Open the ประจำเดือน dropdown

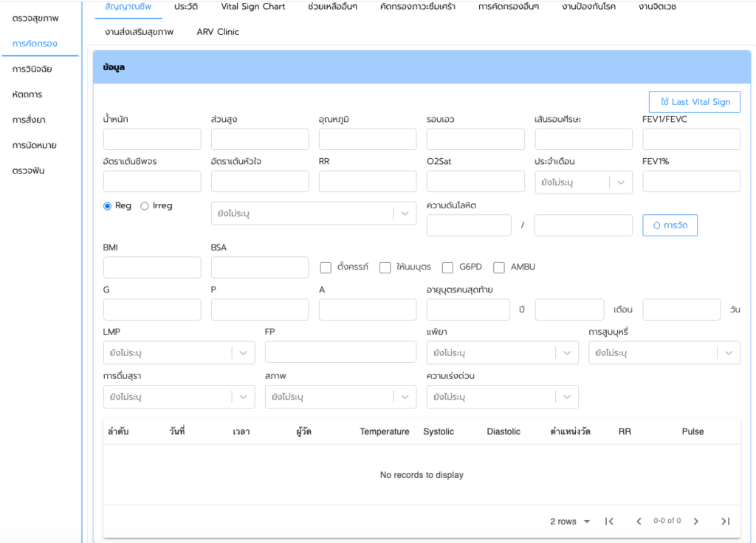[583, 182]
